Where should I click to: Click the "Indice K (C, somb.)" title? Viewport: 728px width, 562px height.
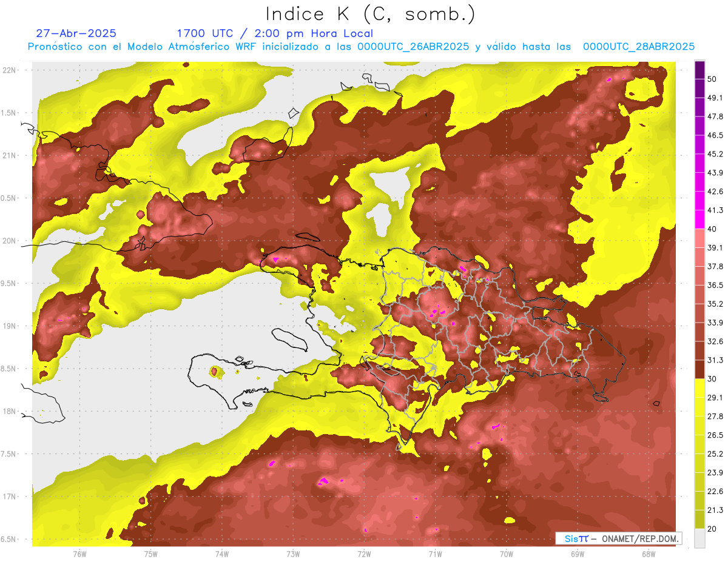370,14
